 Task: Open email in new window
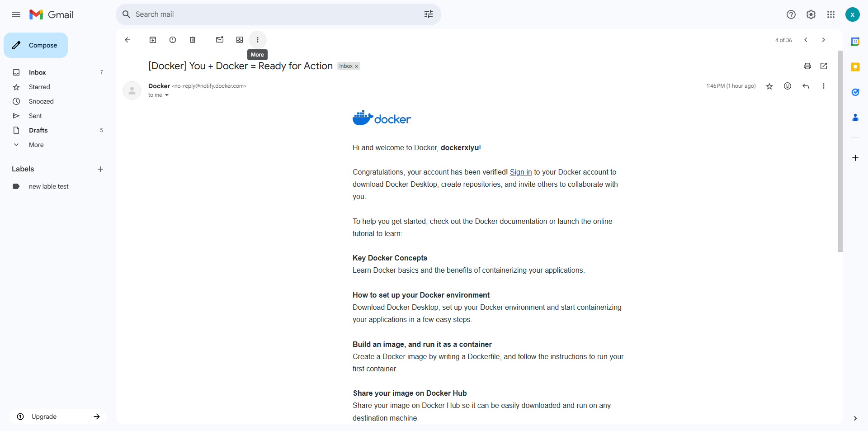coord(824,66)
